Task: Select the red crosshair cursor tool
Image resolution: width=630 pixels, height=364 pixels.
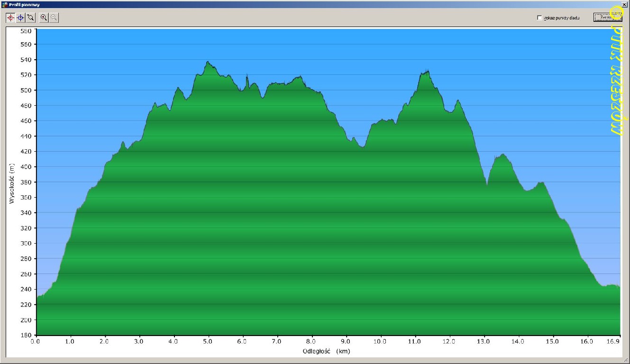Action: 10,18
